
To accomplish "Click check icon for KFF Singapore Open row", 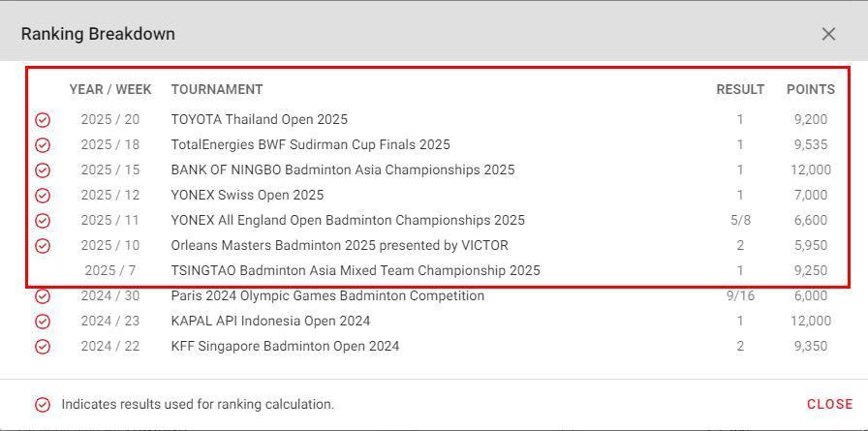I will tap(43, 347).
